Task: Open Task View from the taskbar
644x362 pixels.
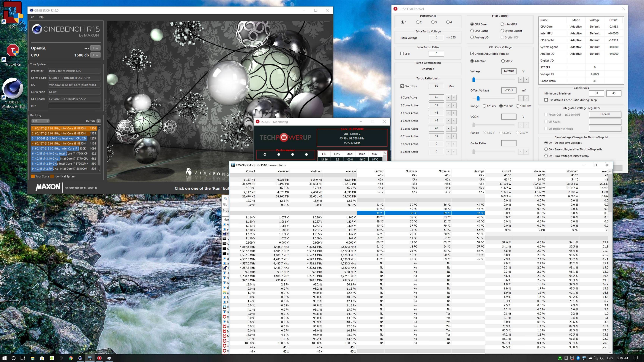Action: point(23,358)
